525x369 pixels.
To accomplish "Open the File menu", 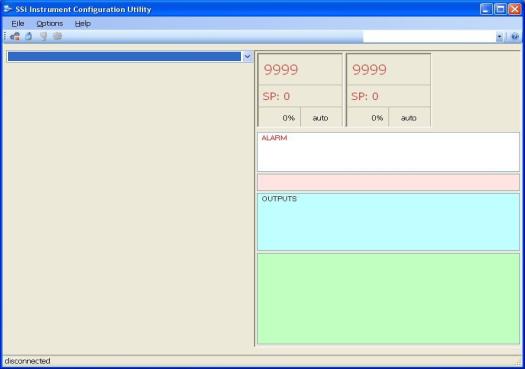I will coord(18,23).
